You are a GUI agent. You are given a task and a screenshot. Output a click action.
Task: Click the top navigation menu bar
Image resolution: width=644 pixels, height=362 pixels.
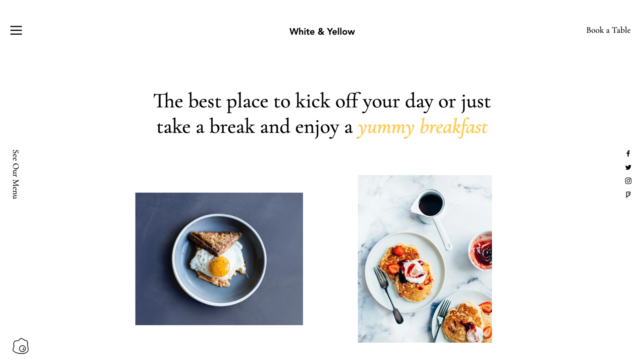322,30
